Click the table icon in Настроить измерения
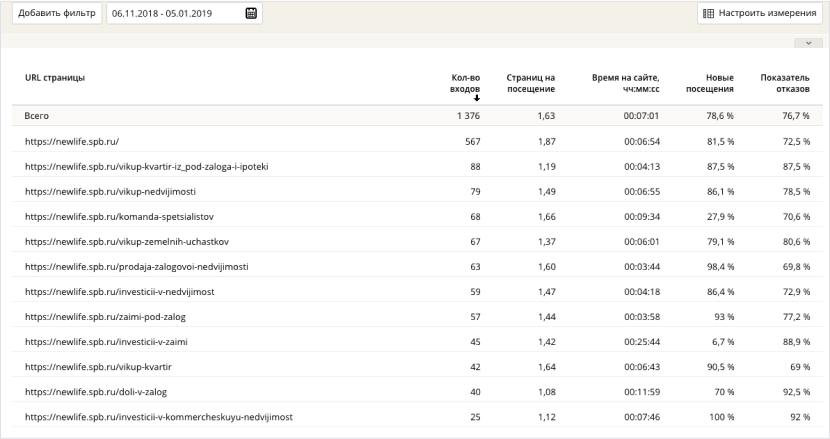Image resolution: width=830 pixels, height=439 pixels. coord(709,13)
